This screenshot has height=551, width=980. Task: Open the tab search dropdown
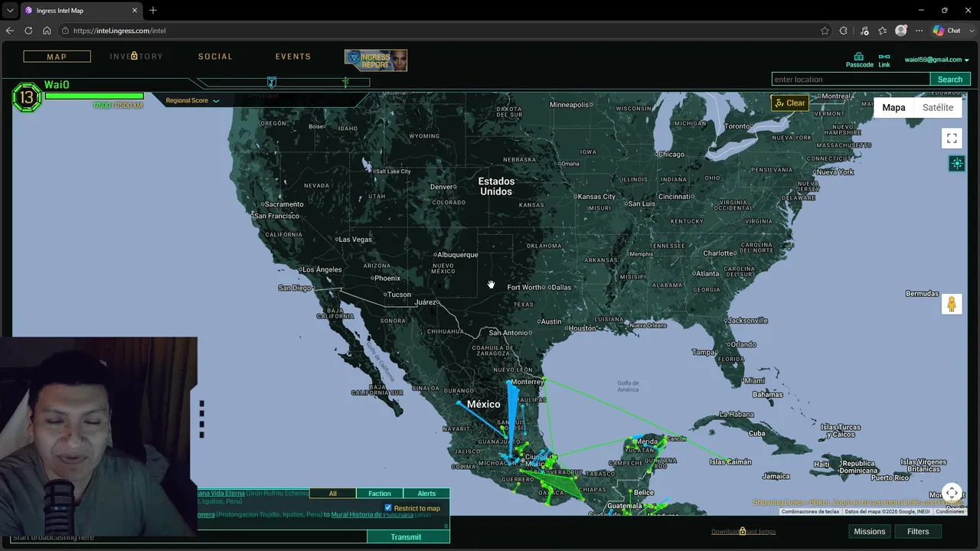[x=10, y=11]
